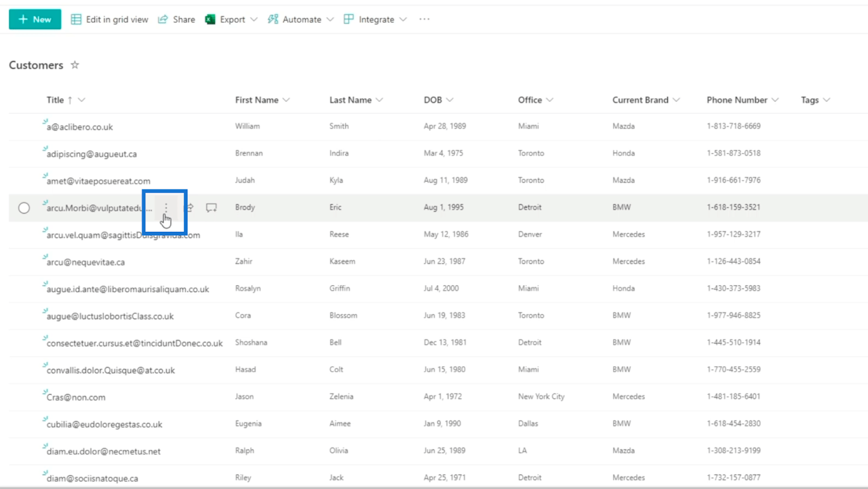
Task: Click share icon on arcu.Morbi row
Action: point(189,208)
